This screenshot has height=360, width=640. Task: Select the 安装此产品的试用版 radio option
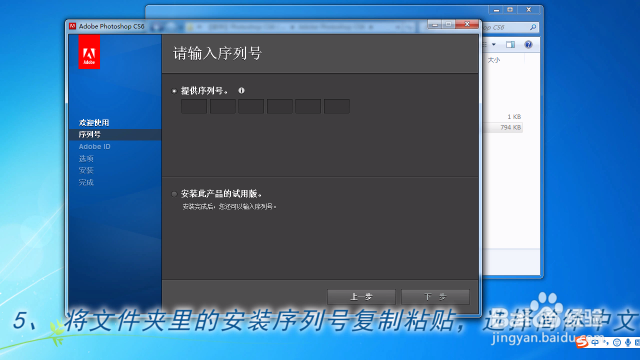(174, 194)
